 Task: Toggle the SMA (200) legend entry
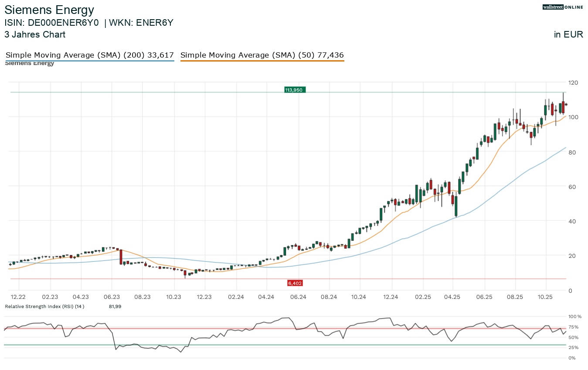[89, 55]
